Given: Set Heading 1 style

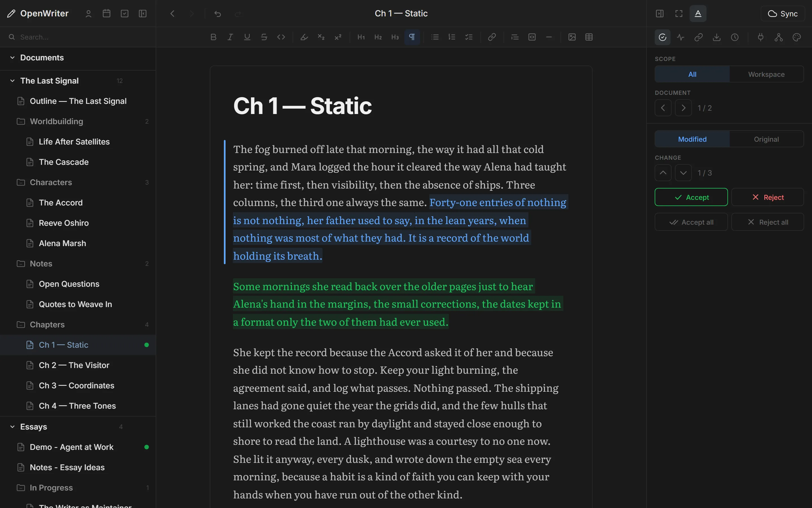Looking at the screenshot, I should pos(361,37).
